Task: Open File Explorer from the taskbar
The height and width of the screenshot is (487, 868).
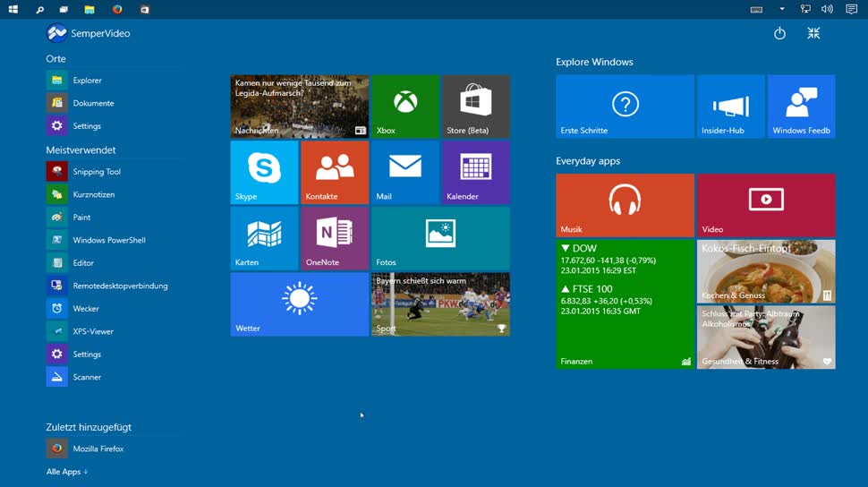Action: (89, 10)
